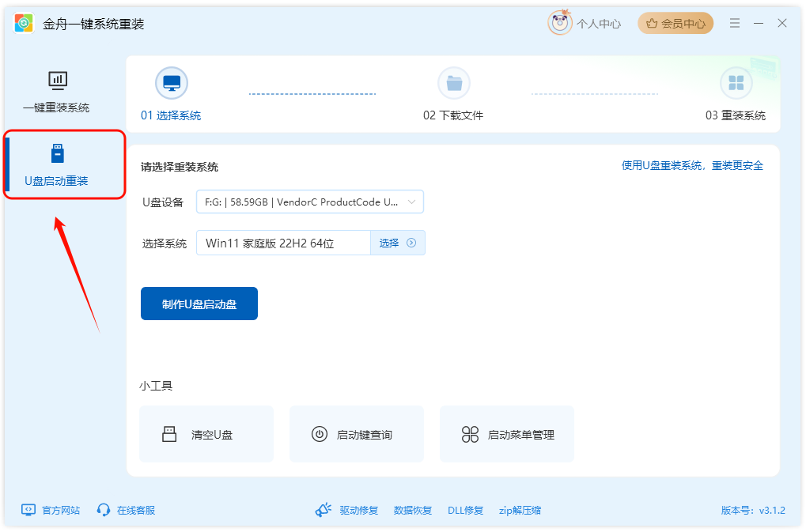
Task: Click the USB stick icon in sidebar
Action: point(58,153)
